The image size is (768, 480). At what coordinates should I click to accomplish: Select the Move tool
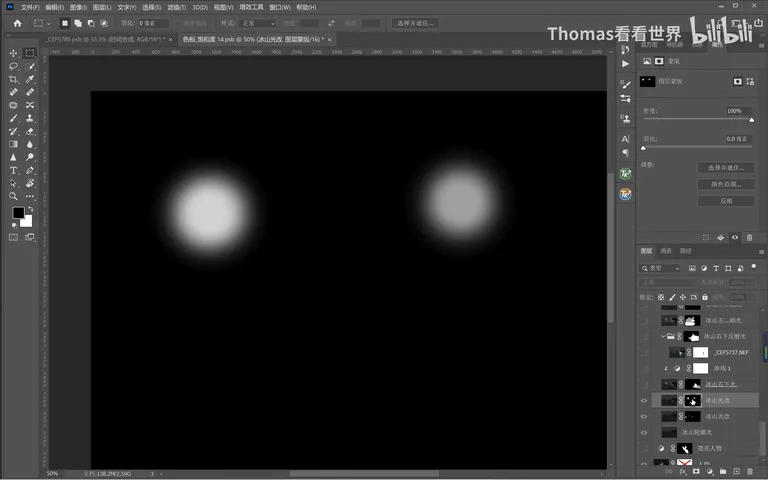pos(13,53)
